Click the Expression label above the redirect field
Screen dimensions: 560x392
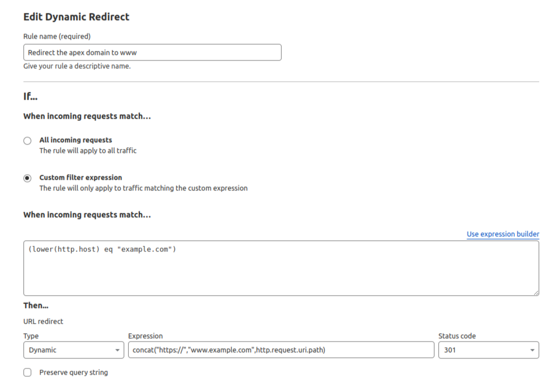pos(146,336)
